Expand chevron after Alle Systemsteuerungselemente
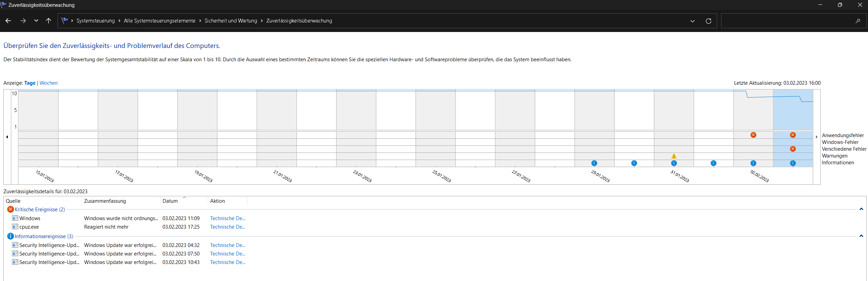Screen dimensions: 868x281 tap(200, 21)
